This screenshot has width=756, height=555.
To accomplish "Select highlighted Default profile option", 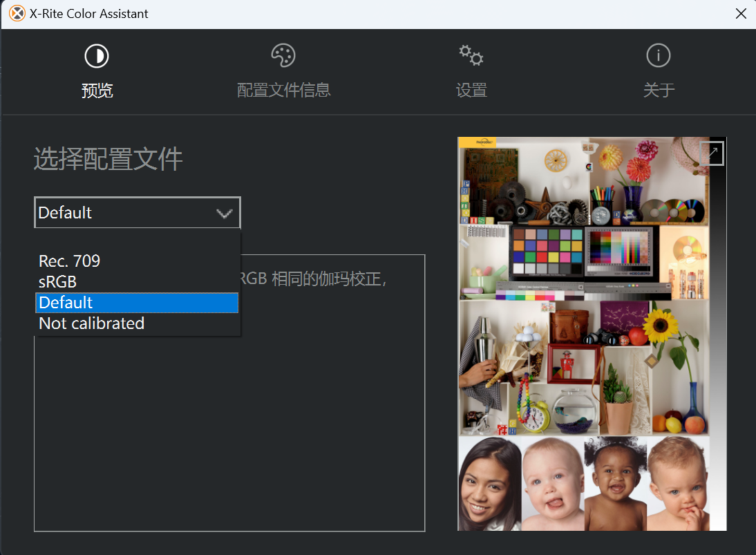I will coord(137,303).
